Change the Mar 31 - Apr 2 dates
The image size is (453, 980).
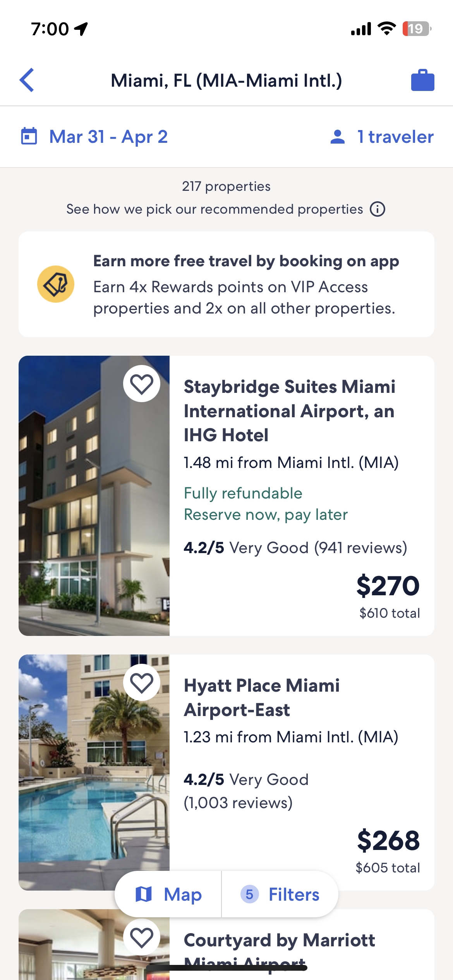tap(108, 137)
